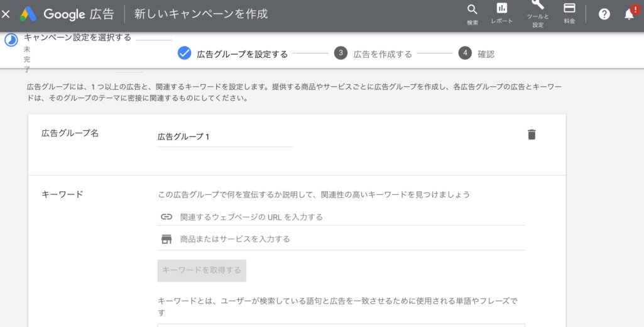Open the notifications bell
Viewport: 644px width, 327px height.
tap(629, 14)
